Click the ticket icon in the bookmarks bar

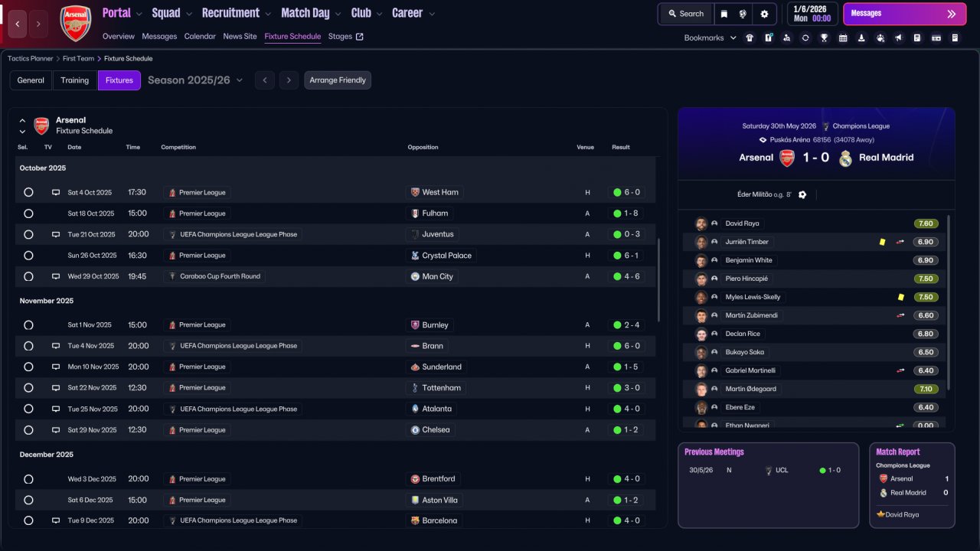click(936, 37)
